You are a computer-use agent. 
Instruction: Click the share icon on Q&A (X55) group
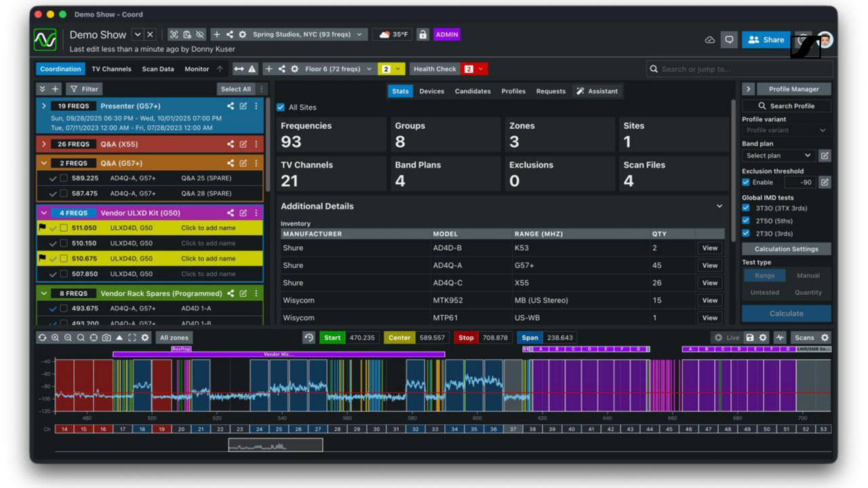tap(231, 144)
